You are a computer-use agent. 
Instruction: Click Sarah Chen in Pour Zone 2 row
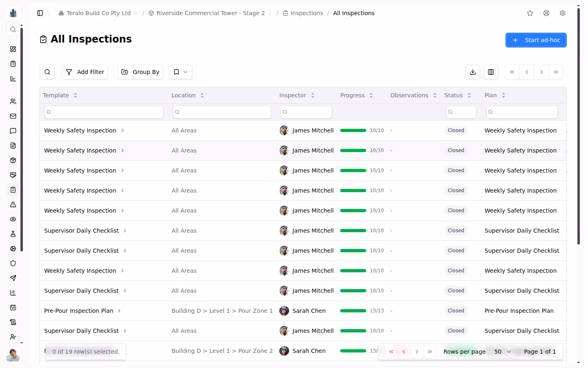pos(309,351)
